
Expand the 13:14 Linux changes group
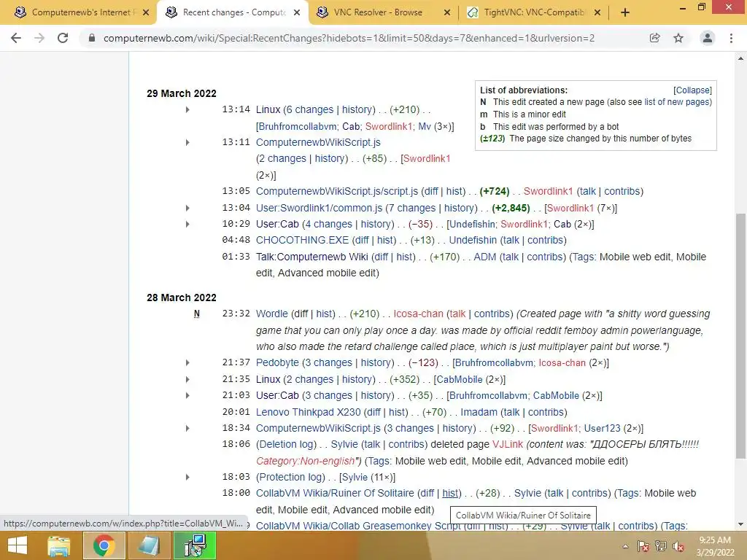187,110
